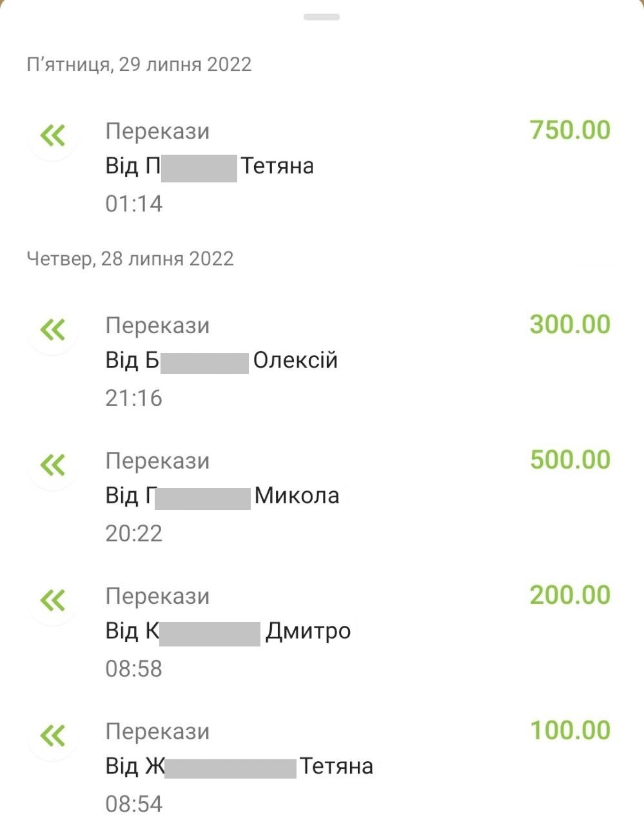Tap the 300.00 amount
This screenshot has width=644, height=825.
[570, 324]
